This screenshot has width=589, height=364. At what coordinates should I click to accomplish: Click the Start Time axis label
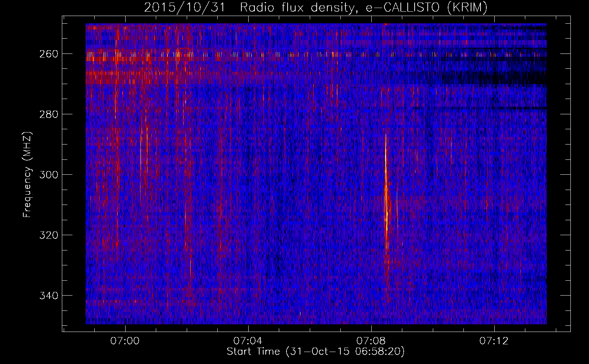[x=316, y=352]
